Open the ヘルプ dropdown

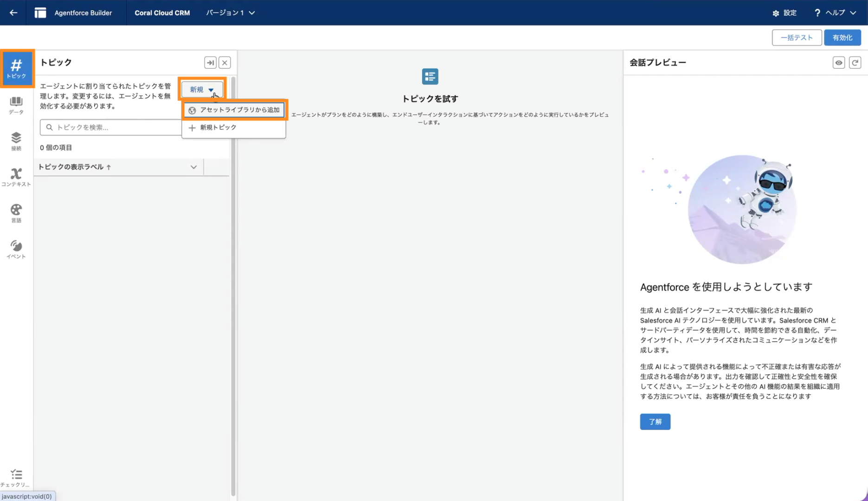[835, 13]
